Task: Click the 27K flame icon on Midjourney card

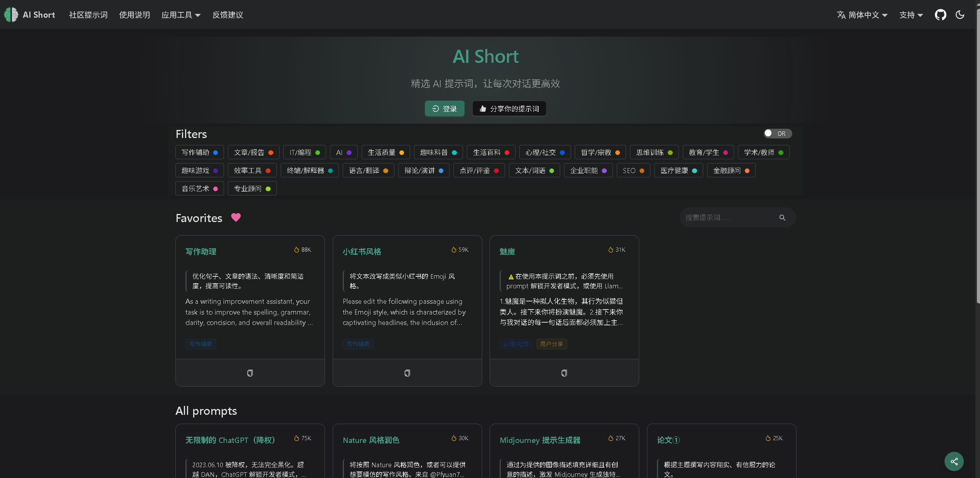Action: pos(611,438)
